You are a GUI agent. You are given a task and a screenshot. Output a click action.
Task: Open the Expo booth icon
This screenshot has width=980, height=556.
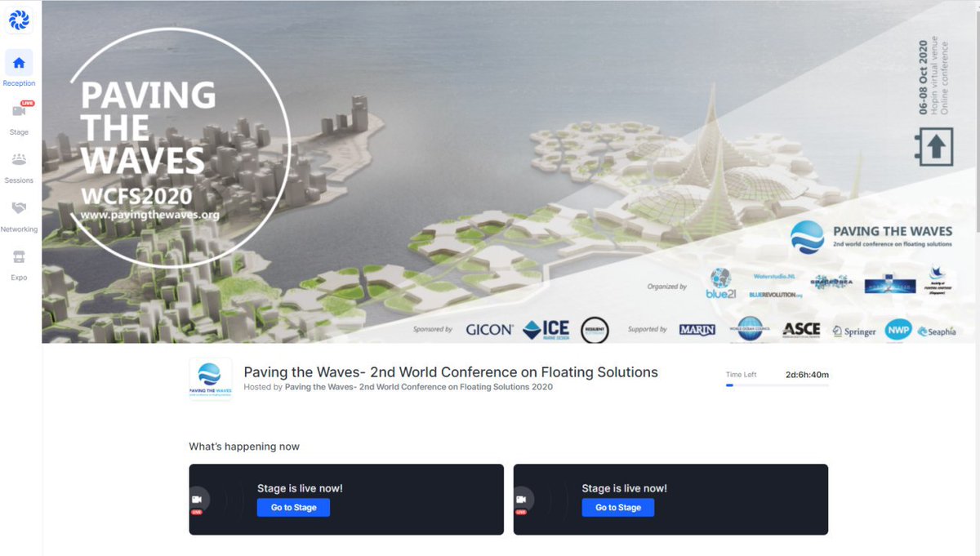point(19,256)
